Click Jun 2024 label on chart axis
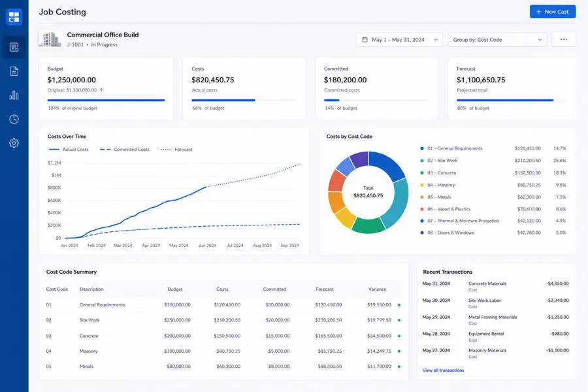 (207, 246)
